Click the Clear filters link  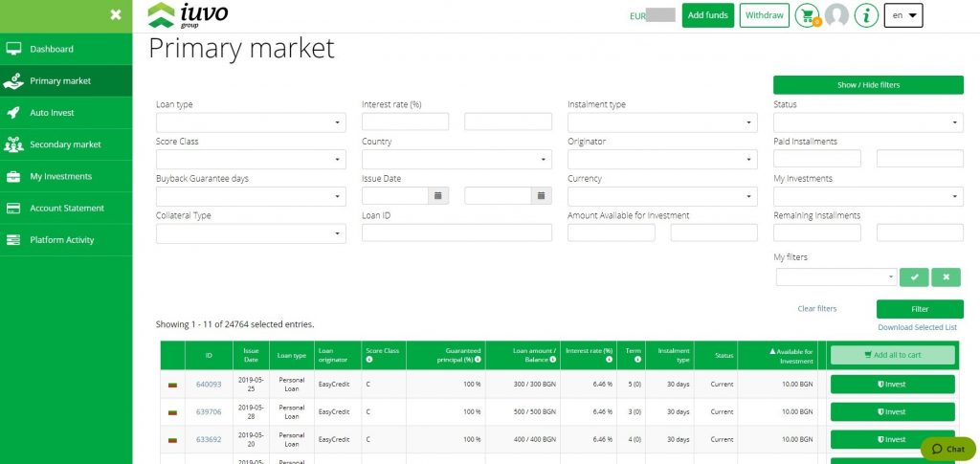(x=816, y=308)
